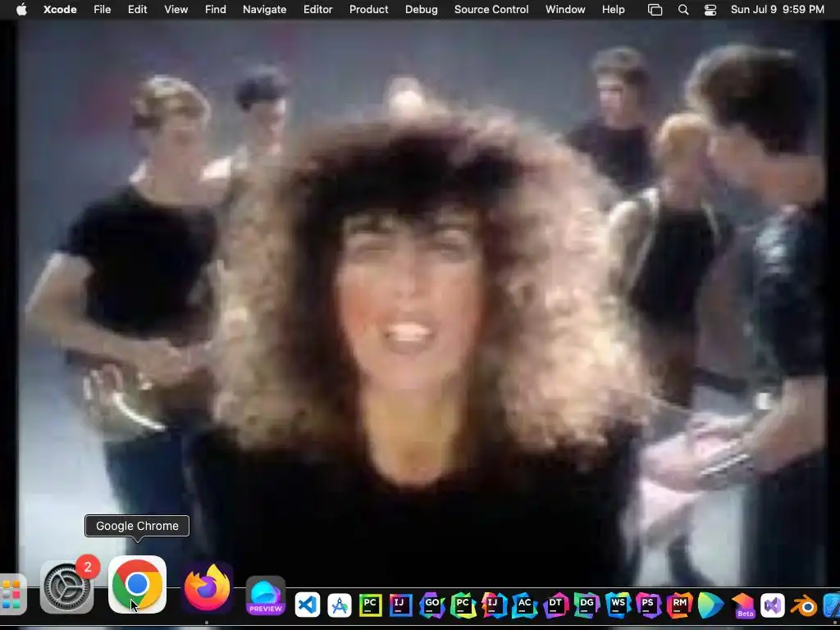Viewport: 840px width, 630px height.
Task: Open the Find menu
Action: (x=216, y=9)
